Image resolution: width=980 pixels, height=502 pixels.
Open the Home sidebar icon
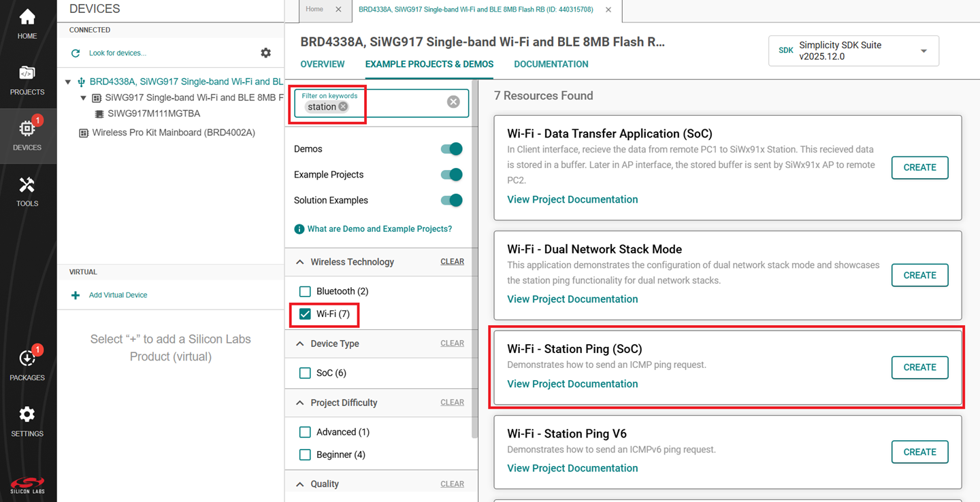point(27,24)
